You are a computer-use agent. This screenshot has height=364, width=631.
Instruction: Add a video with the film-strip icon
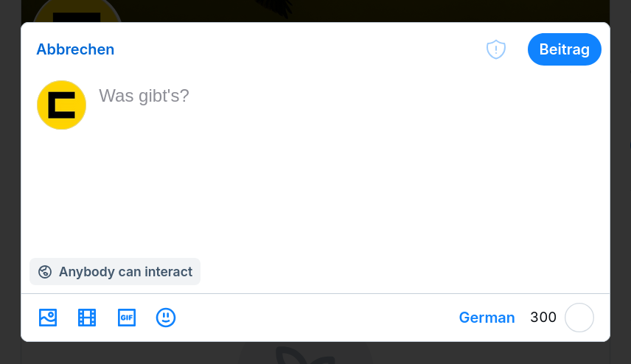tap(87, 318)
